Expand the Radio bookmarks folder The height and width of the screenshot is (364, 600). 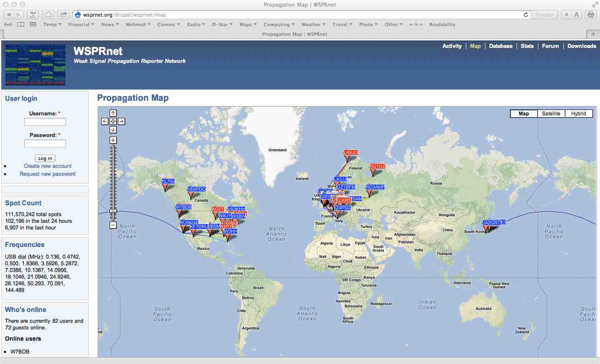pos(195,25)
